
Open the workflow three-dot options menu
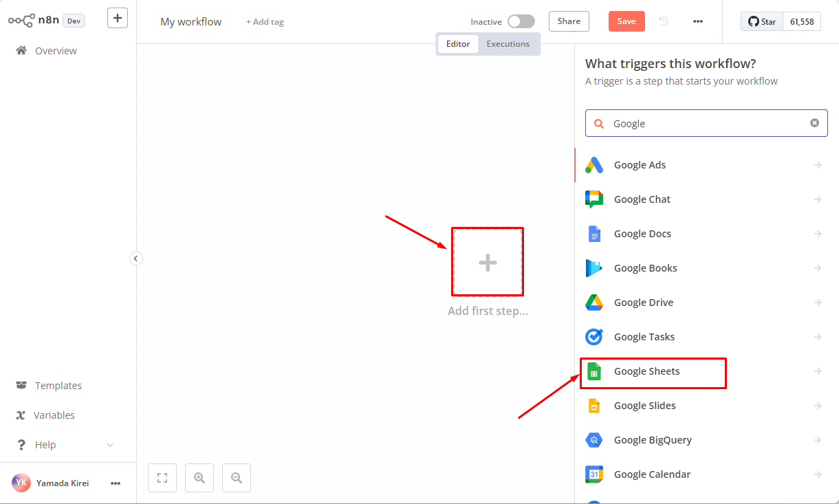click(x=698, y=21)
